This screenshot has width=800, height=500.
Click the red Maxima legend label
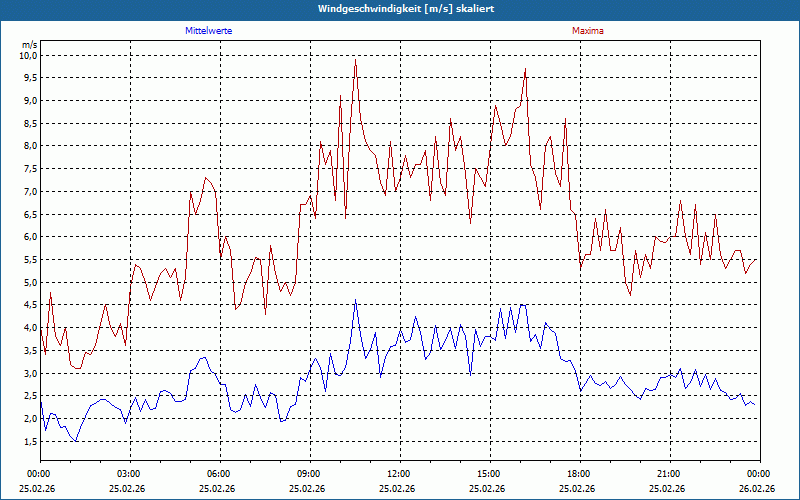pos(588,31)
